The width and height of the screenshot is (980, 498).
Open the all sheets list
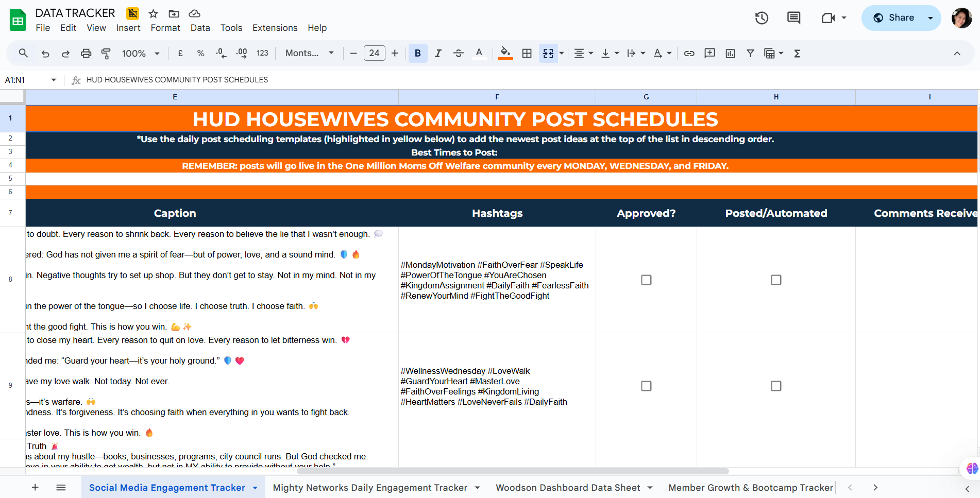pyautogui.click(x=61, y=487)
